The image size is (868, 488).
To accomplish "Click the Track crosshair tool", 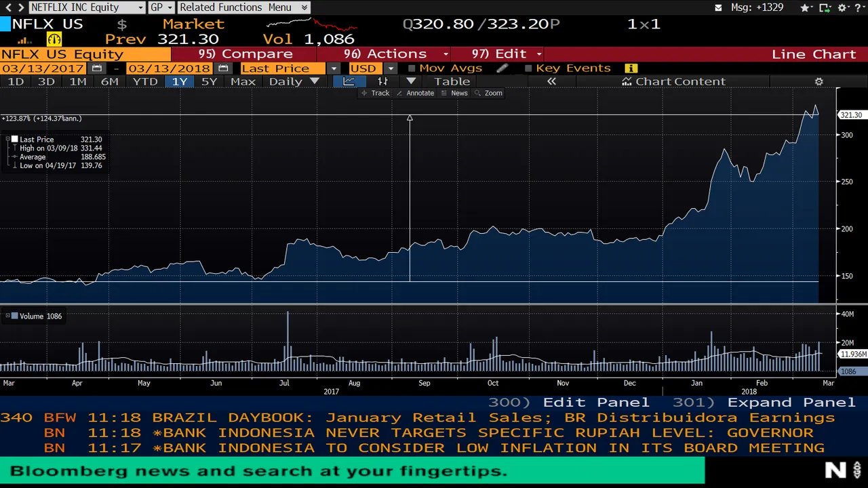I will tap(375, 93).
